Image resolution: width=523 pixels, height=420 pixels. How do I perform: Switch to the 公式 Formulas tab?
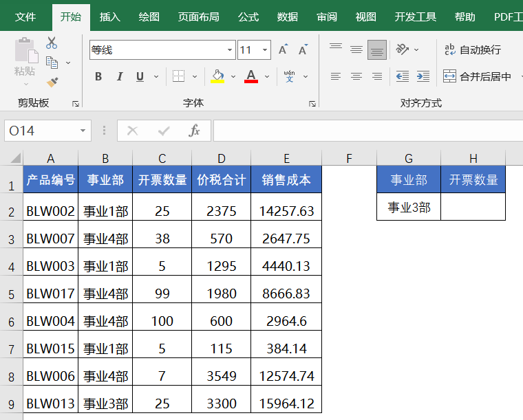click(x=248, y=16)
